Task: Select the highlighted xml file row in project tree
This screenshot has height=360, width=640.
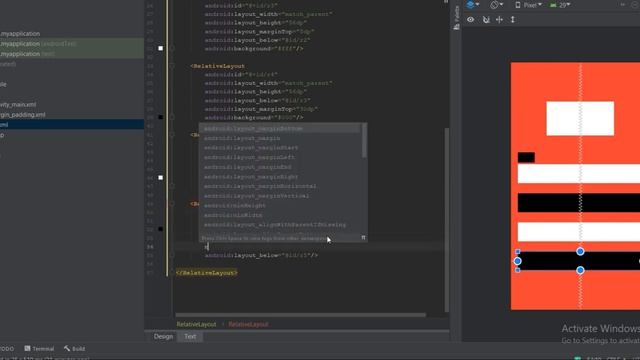Action: [x=72, y=124]
